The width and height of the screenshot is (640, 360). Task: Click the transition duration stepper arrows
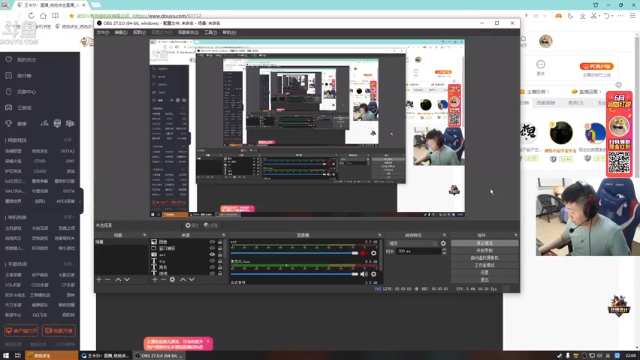click(x=444, y=251)
